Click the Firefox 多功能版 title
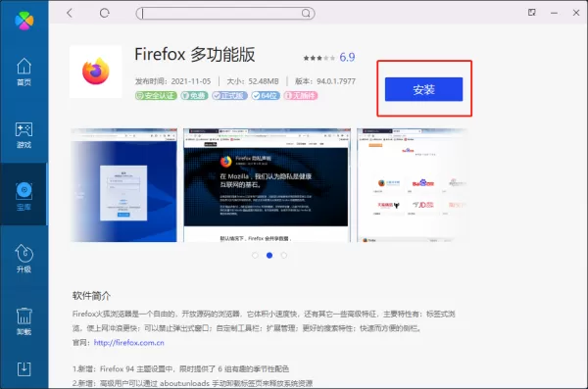 tap(195, 55)
